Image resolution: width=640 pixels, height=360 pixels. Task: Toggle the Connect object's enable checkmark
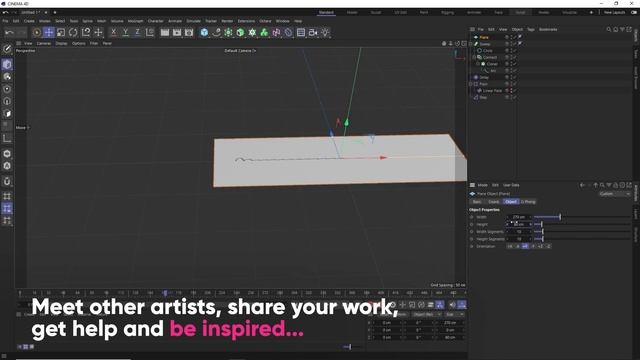pyautogui.click(x=514, y=58)
